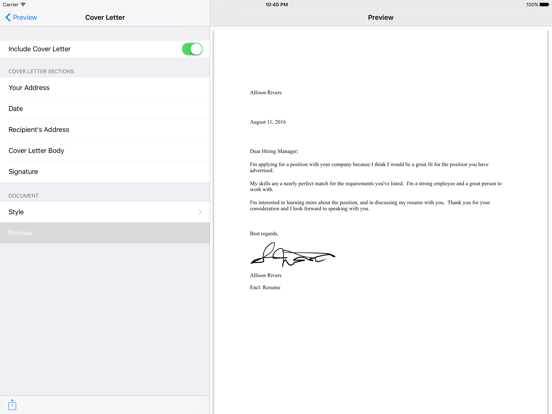The width and height of the screenshot is (552, 414).
Task: Tap the handwritten signature in the letter
Action: (x=293, y=254)
